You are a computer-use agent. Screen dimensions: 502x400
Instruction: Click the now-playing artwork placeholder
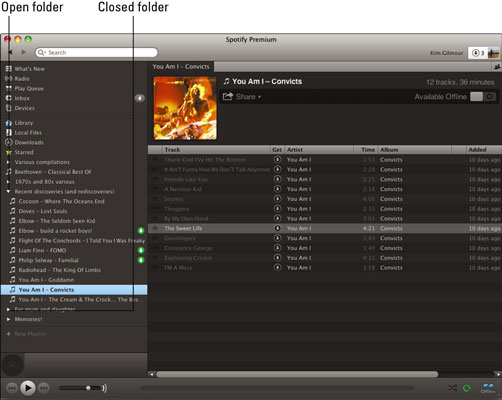13,365
